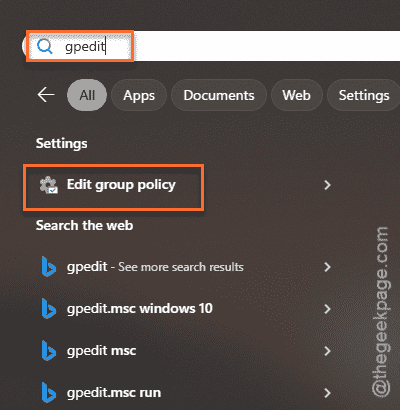This screenshot has height=410, width=400.
Task: Expand the chevron for 'gpedit.msc windows 10'
Action: coord(327,309)
